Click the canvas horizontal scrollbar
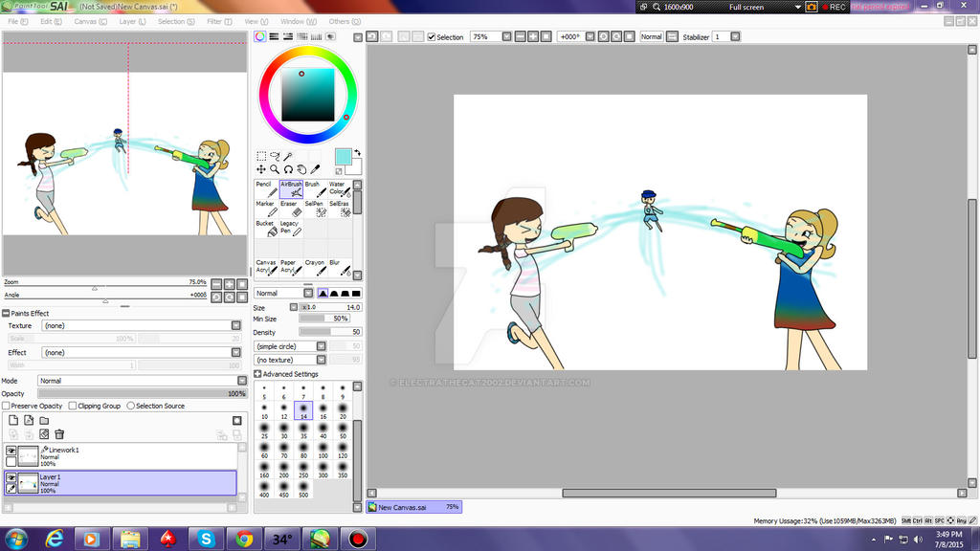This screenshot has height=551, width=980. [669, 493]
